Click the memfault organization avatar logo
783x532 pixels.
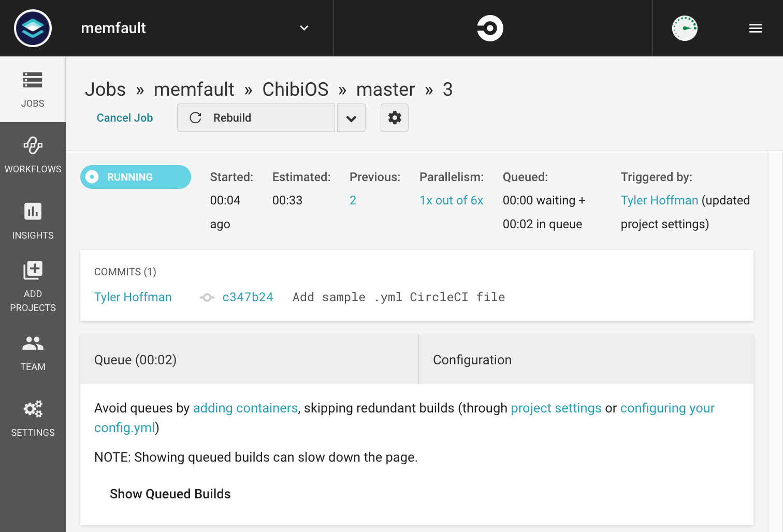(33, 28)
